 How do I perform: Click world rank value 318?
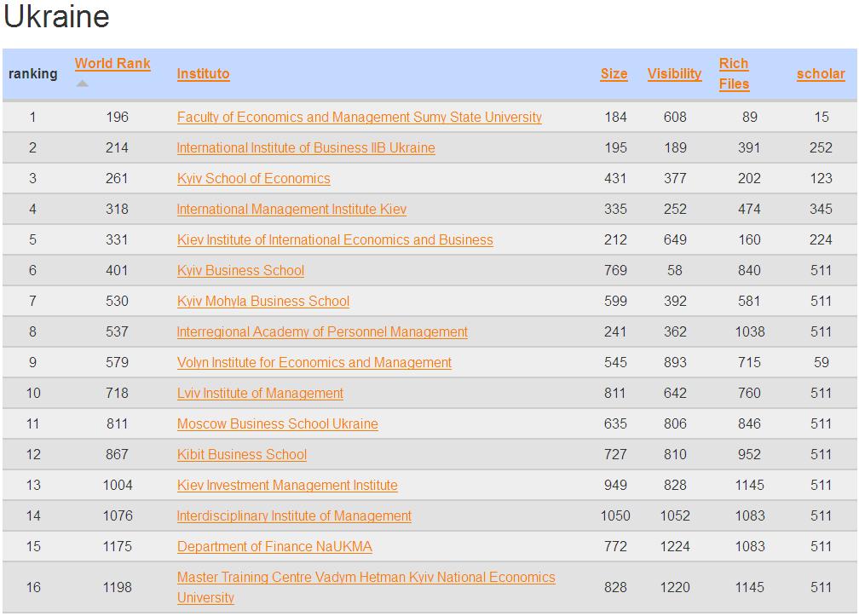tap(118, 209)
